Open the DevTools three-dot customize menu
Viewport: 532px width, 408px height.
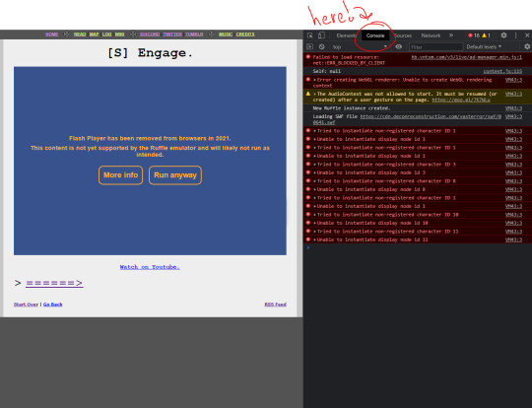pos(515,35)
